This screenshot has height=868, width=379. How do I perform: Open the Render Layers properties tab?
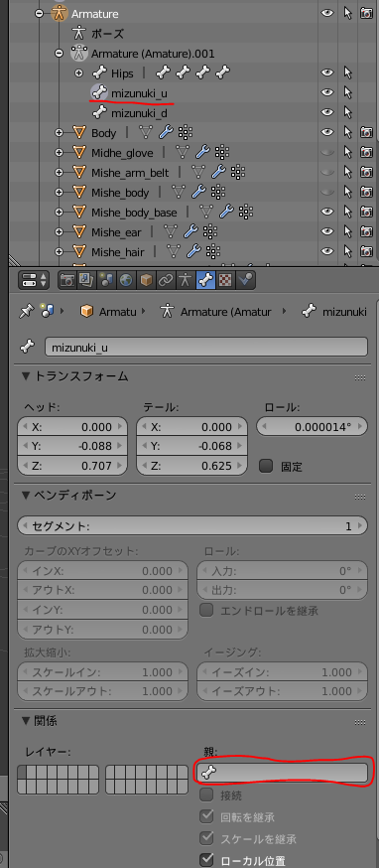point(85,280)
